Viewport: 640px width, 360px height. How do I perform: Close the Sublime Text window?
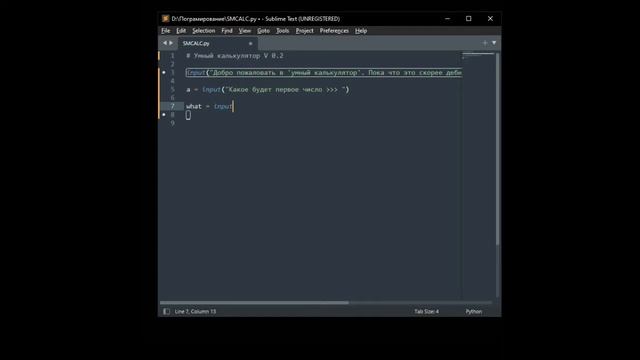(x=490, y=19)
